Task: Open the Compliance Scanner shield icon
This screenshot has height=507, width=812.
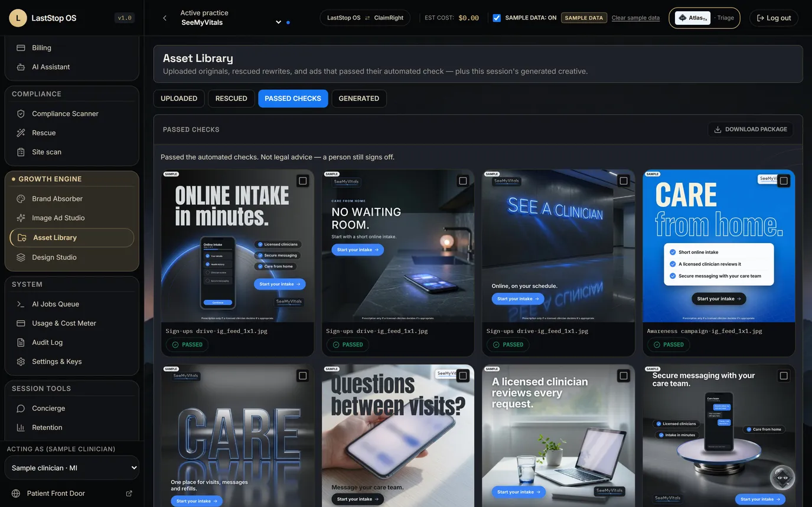Action: 21,114
